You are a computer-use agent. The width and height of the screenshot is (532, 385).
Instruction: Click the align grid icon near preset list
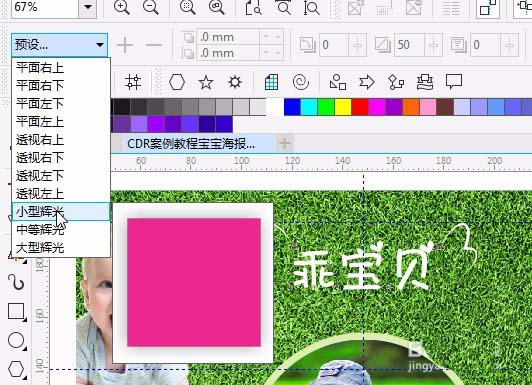pos(133,82)
